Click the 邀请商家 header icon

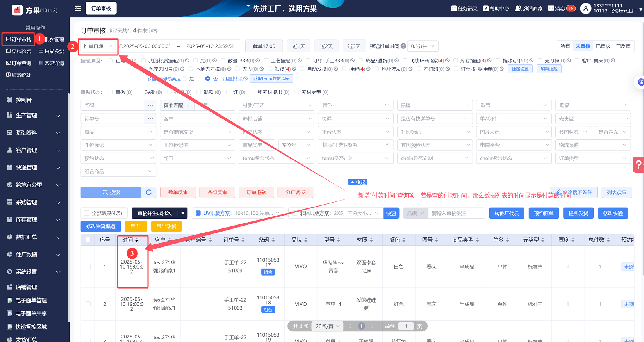[518, 8]
